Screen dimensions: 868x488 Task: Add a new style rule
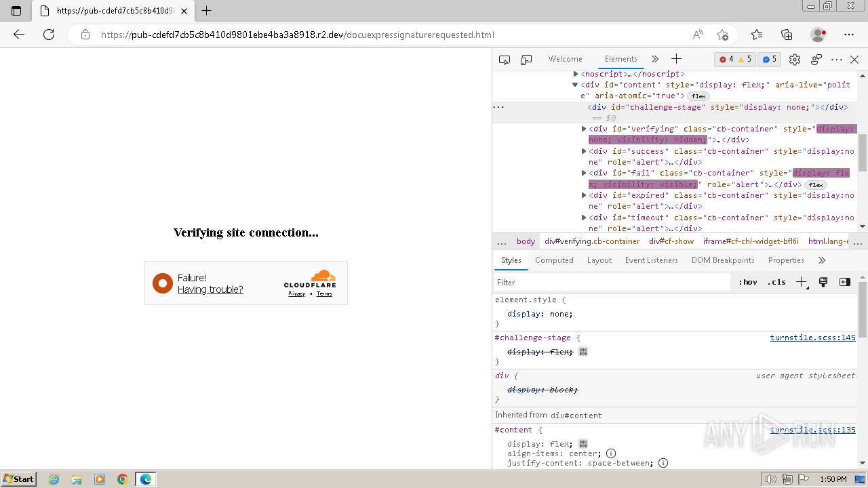802,282
